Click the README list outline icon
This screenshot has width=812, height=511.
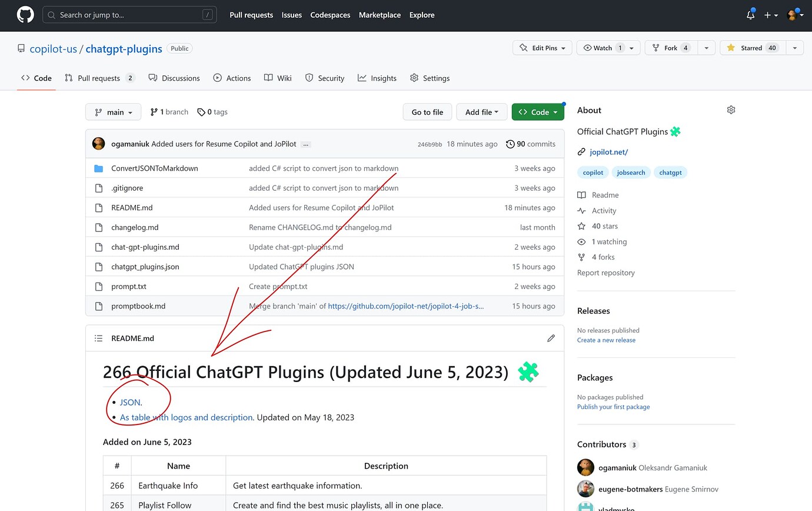pyautogui.click(x=98, y=338)
